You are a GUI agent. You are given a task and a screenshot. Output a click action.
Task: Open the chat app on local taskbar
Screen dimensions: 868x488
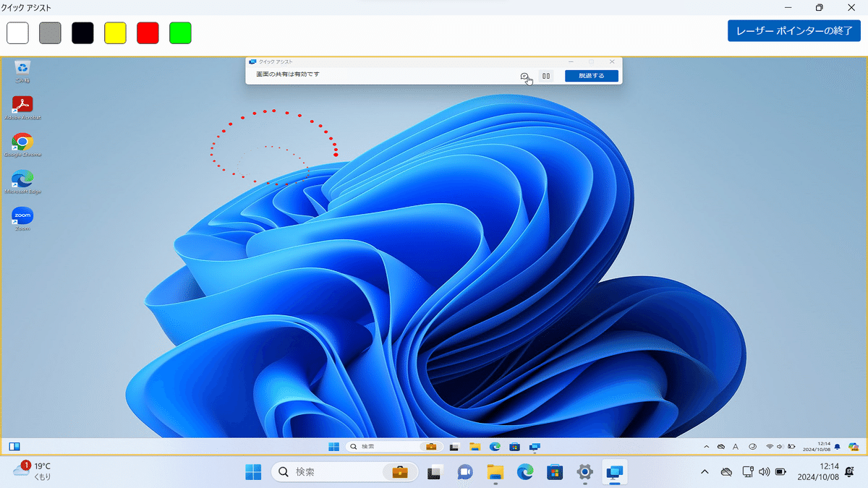(x=464, y=472)
